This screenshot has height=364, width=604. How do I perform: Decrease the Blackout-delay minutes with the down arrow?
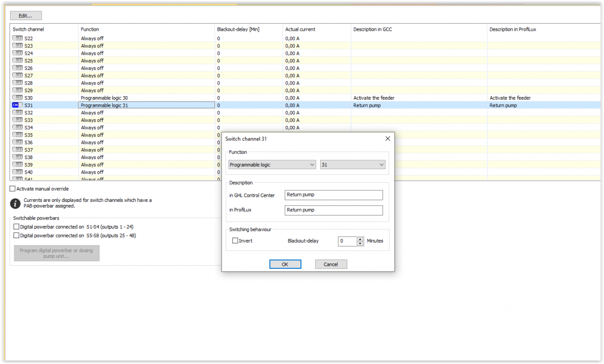click(360, 244)
